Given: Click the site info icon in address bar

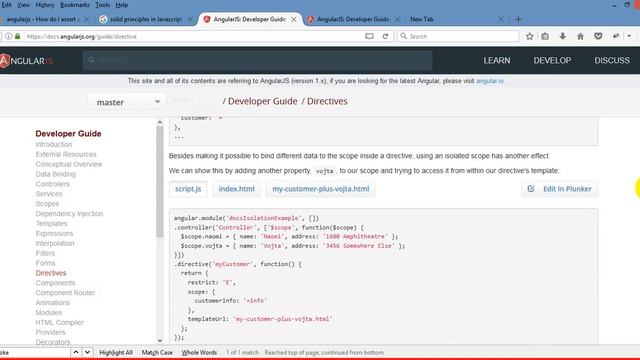Looking at the screenshot, I should [x=8, y=36].
